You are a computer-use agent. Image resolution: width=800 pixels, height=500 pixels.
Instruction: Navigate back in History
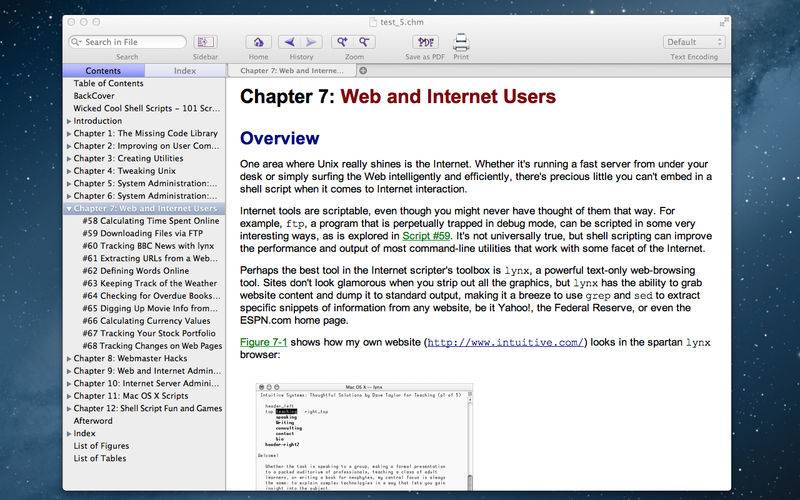click(289, 42)
